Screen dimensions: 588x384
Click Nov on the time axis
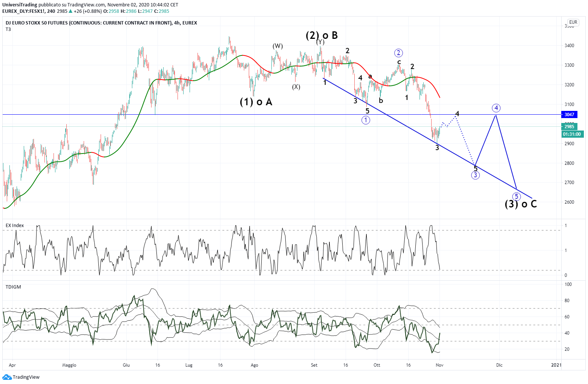(x=439, y=365)
